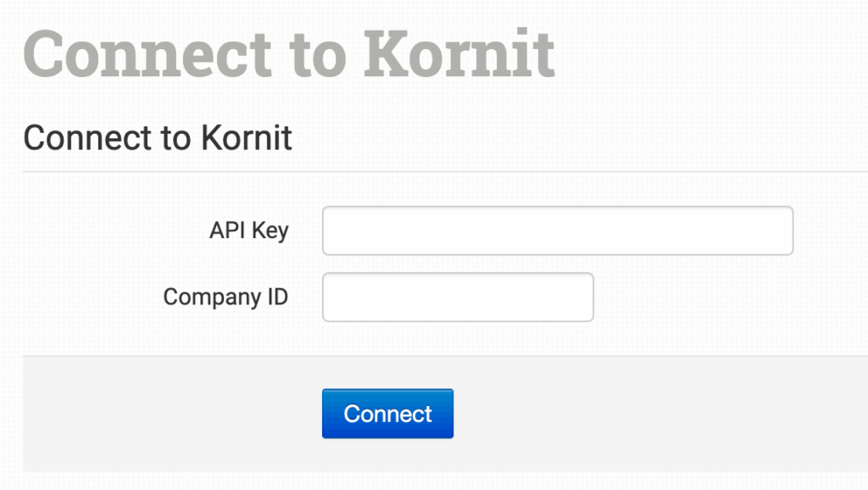Click the word Kornit in the large title
Viewport: 868px width, 490px height.
pyautogui.click(x=462, y=53)
